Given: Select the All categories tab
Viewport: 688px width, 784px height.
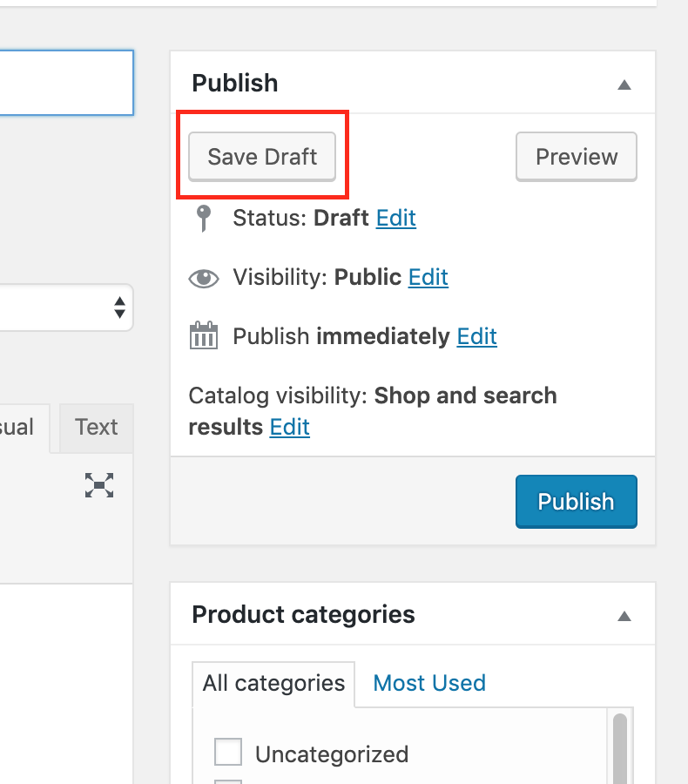Looking at the screenshot, I should tap(273, 683).
